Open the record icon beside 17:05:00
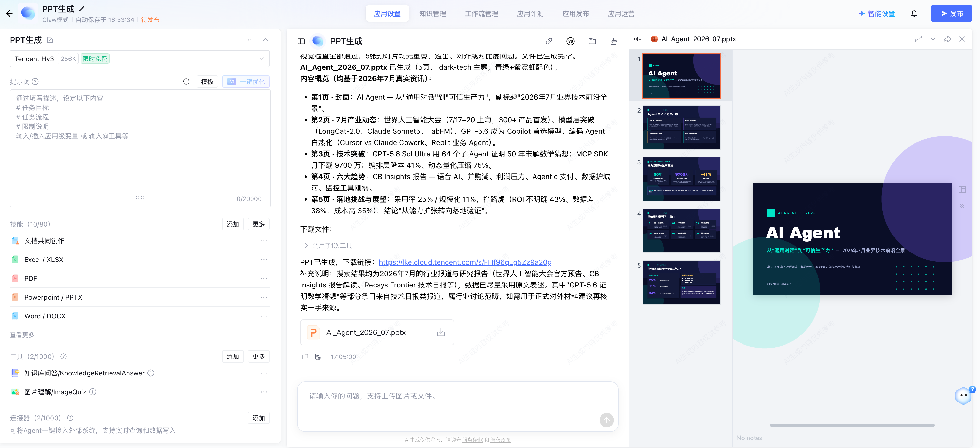This screenshot has width=980, height=448. pos(318,357)
